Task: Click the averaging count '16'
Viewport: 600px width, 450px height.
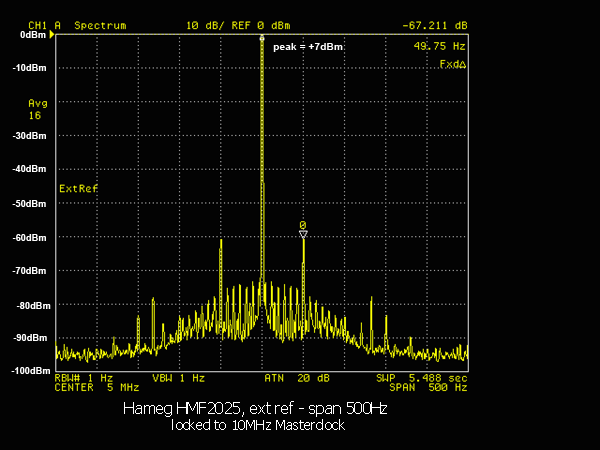Action: (x=35, y=116)
